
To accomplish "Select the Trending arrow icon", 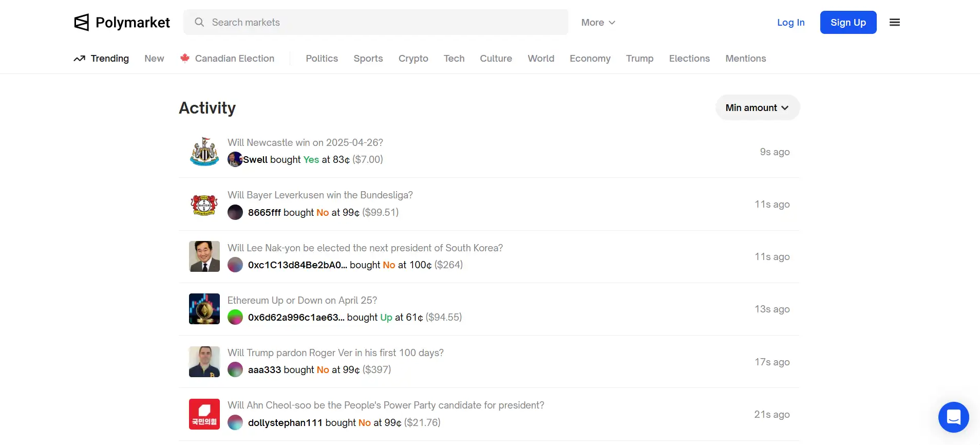I will click(x=79, y=59).
